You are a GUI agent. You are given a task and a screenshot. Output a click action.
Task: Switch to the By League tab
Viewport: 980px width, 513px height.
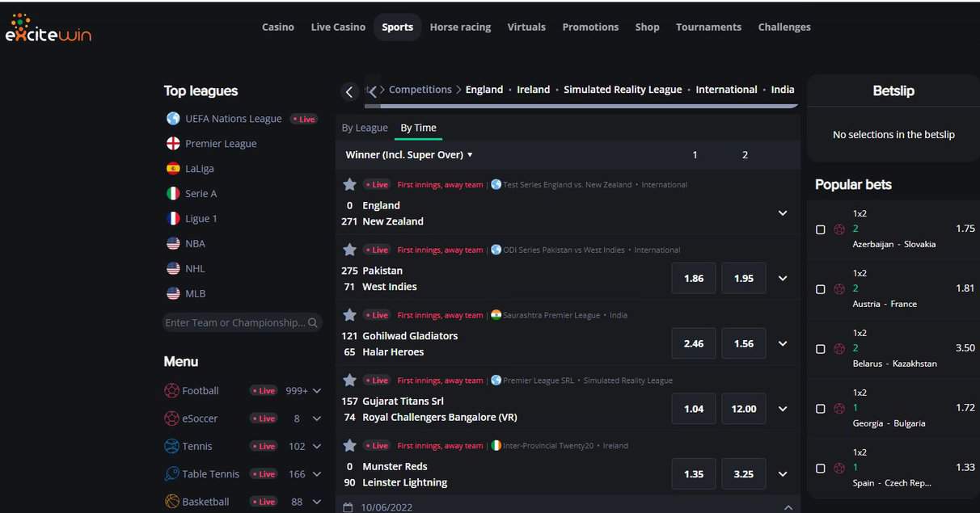point(365,128)
